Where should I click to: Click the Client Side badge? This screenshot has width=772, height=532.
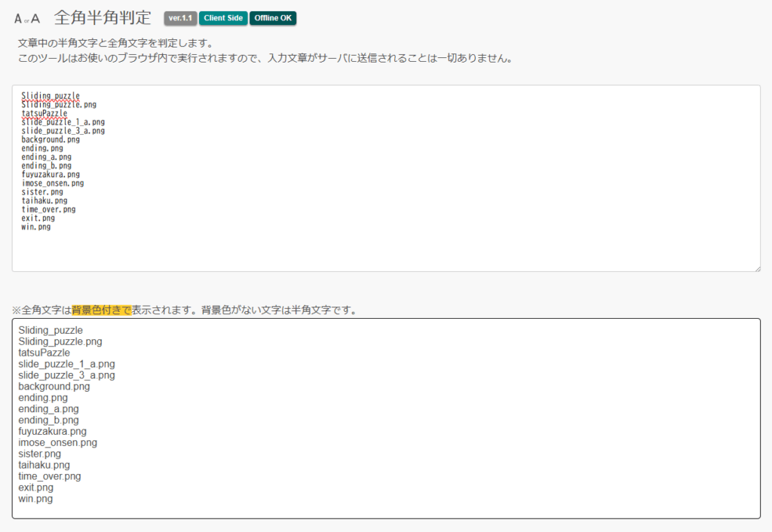pos(223,18)
